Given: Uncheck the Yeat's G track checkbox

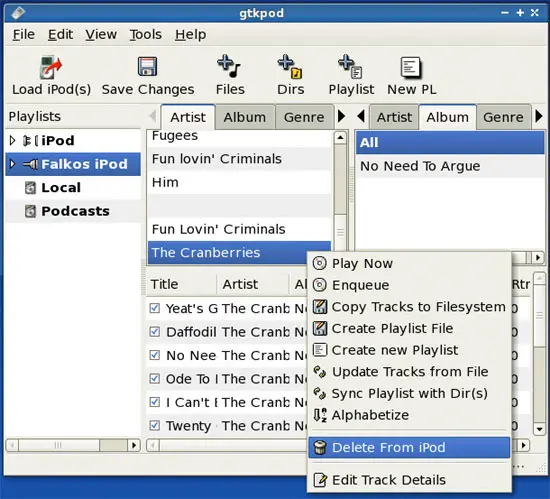Looking at the screenshot, I should (x=155, y=308).
